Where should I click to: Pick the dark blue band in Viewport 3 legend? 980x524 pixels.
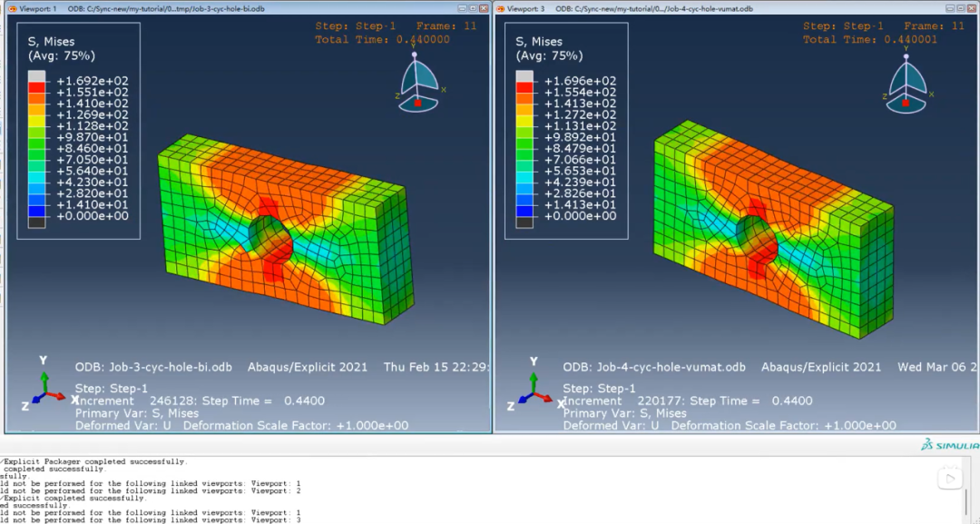[x=524, y=204]
